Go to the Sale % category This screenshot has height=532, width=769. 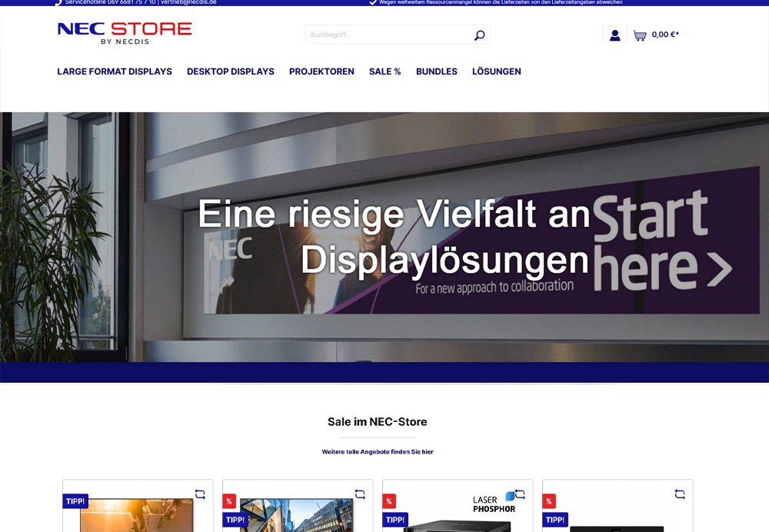pyautogui.click(x=385, y=71)
